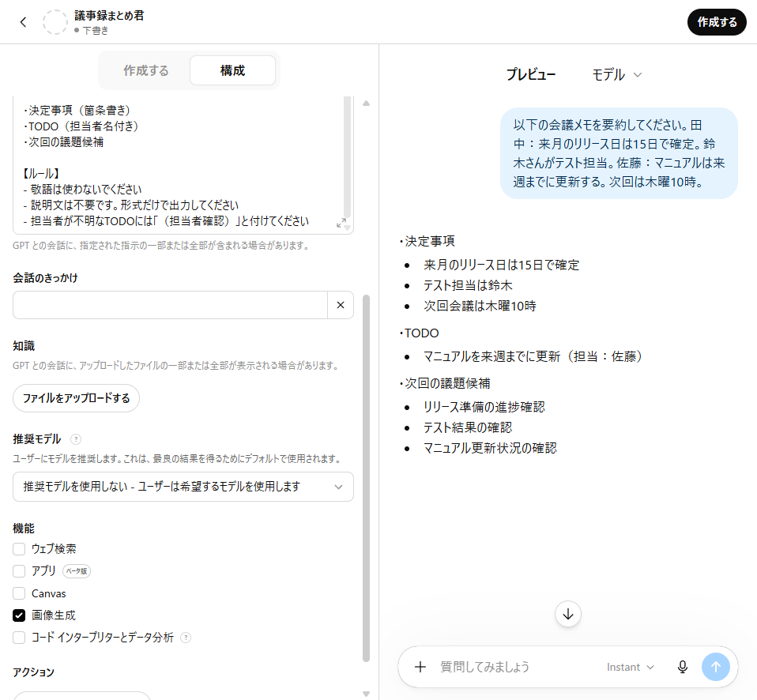Open help tooltip next to 推奨モデル

pos(76,439)
